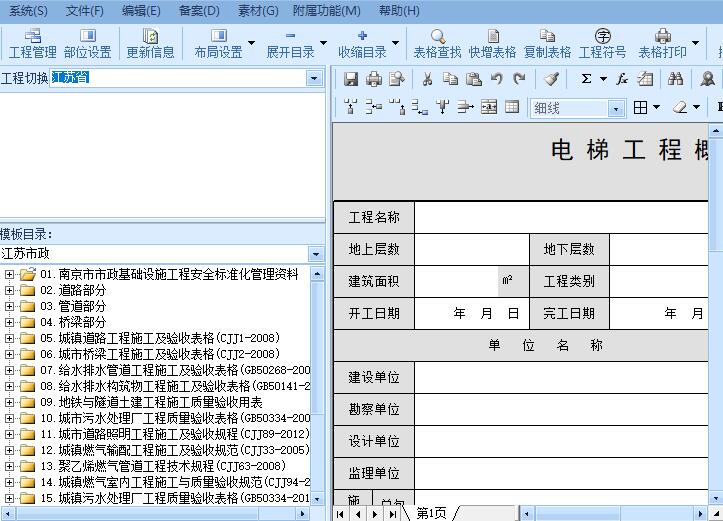Click the Undo arrow icon
Viewport: 723px width, 521px height.
[x=497, y=79]
